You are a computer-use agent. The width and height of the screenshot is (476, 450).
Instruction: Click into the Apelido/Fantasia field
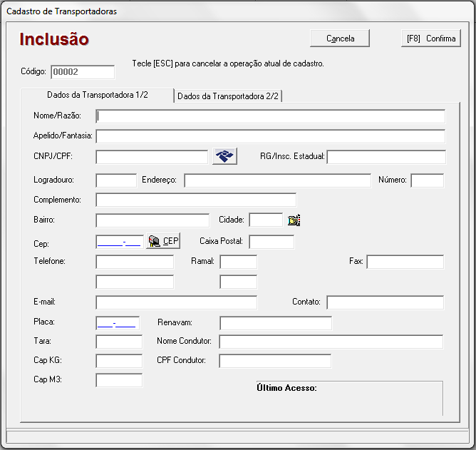(x=270, y=136)
